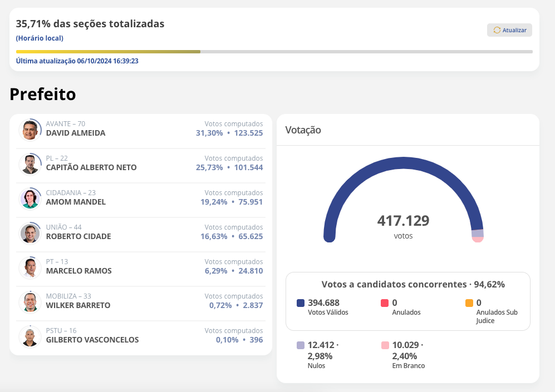Click Amom Mandel's candidate photo
Viewport: 555px width, 392px height.
click(x=30, y=199)
